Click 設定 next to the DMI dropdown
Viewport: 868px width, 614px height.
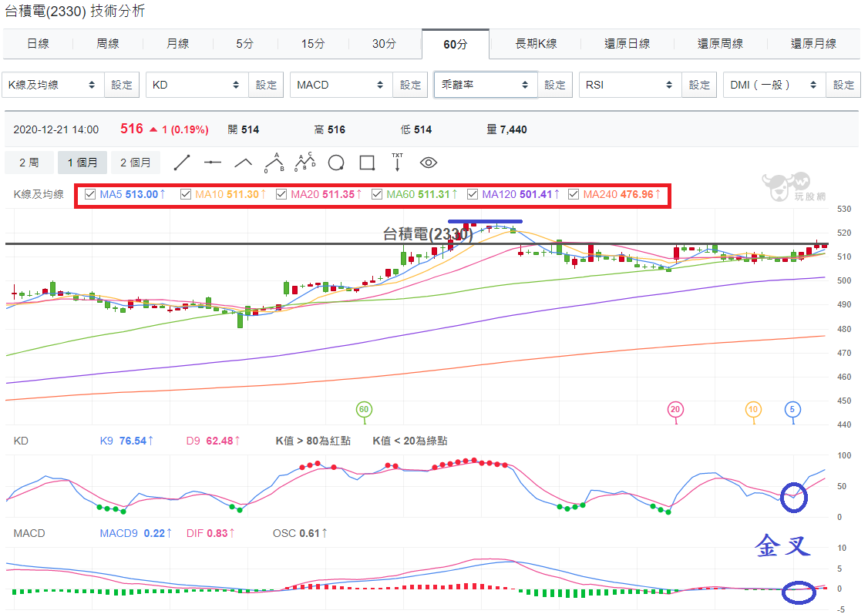[x=843, y=85]
